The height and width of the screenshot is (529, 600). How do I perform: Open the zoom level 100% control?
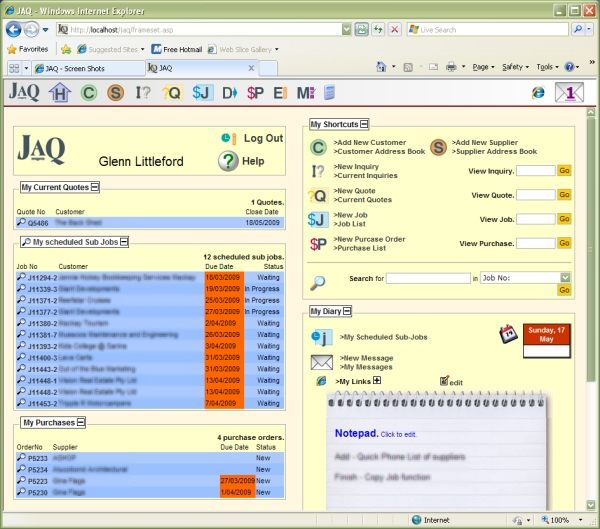click(x=561, y=520)
